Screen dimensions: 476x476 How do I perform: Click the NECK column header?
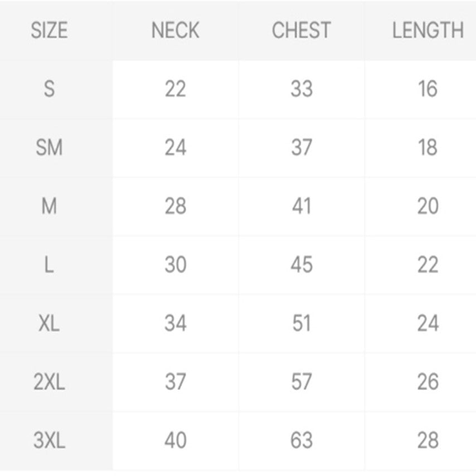176,30
